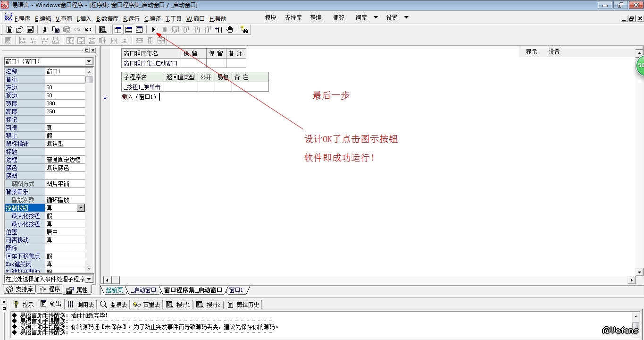This screenshot has width=644, height=340.
Task: Open the C.编译 menu
Action: point(152,18)
